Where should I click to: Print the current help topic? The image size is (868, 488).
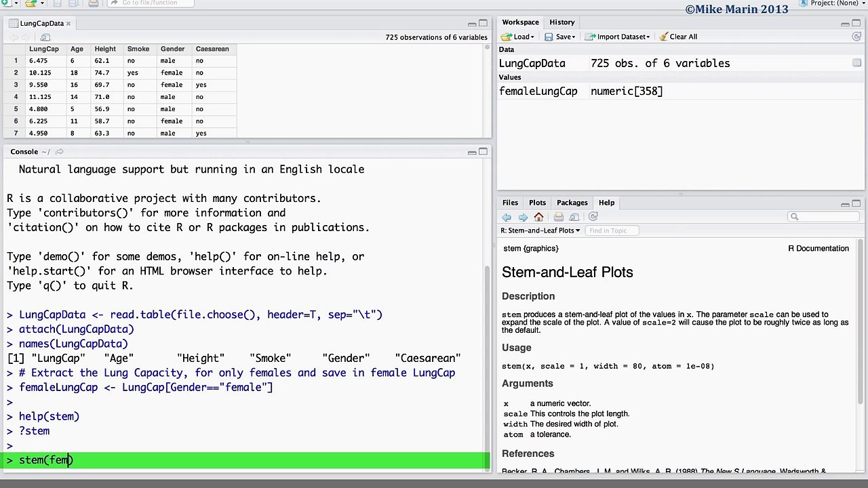[x=558, y=217]
